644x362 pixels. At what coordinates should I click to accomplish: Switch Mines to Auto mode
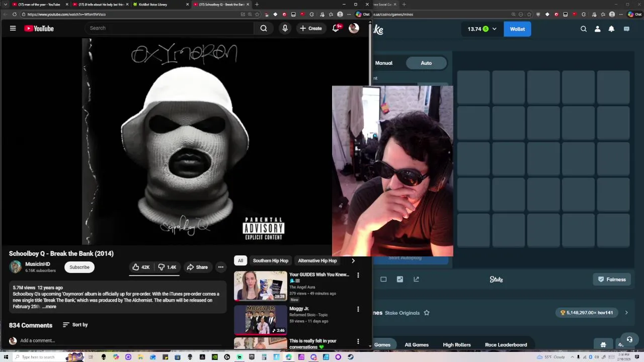coord(426,63)
